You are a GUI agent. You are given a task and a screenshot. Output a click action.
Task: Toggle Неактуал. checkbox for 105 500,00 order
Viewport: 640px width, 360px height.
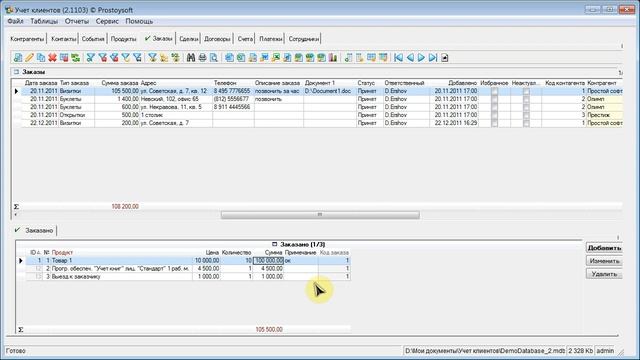526,91
